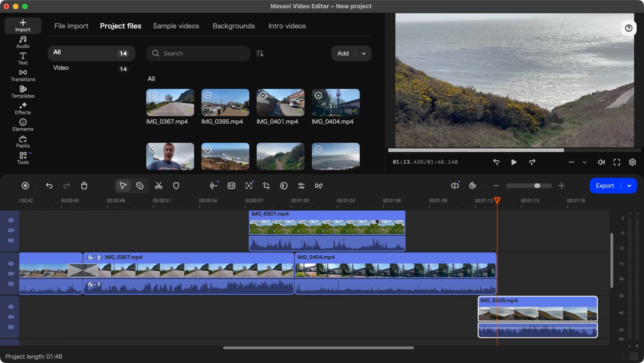
Task: Toggle visibility eye on top track
Action: tap(11, 220)
